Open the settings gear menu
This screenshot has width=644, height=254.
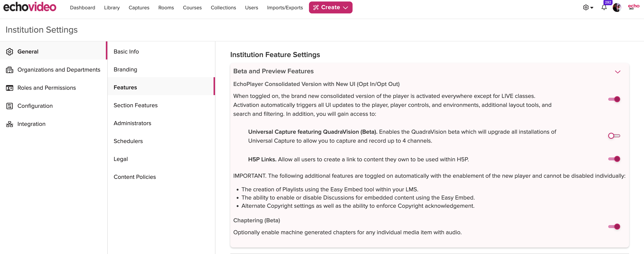click(588, 7)
